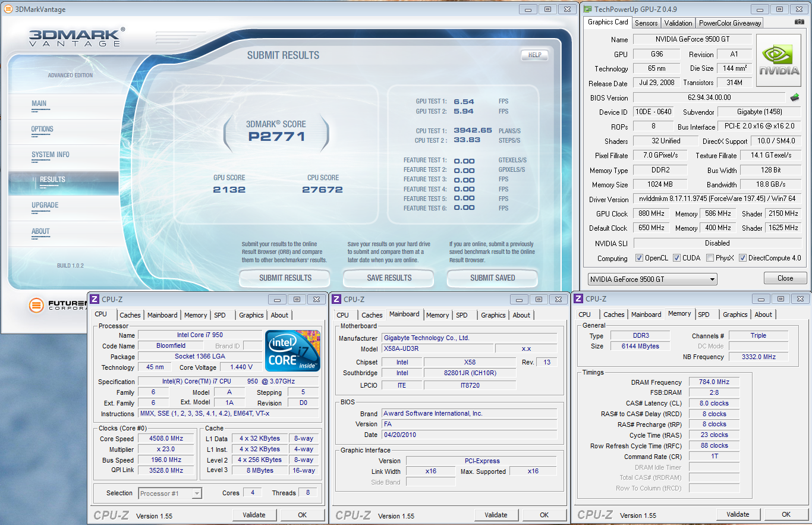Open the Processor #1 selection dropdown

[x=170, y=493]
